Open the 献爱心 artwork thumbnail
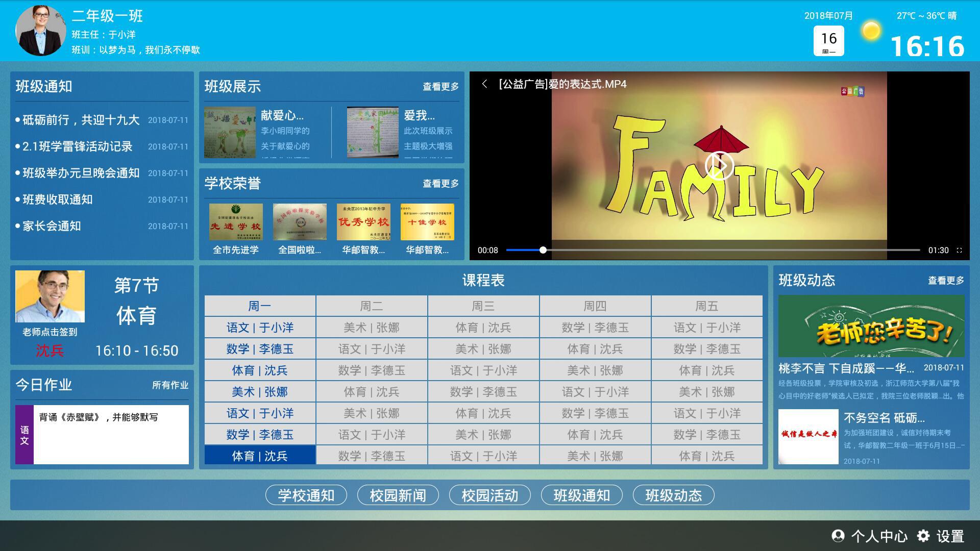This screenshot has width=980, height=551. (230, 132)
